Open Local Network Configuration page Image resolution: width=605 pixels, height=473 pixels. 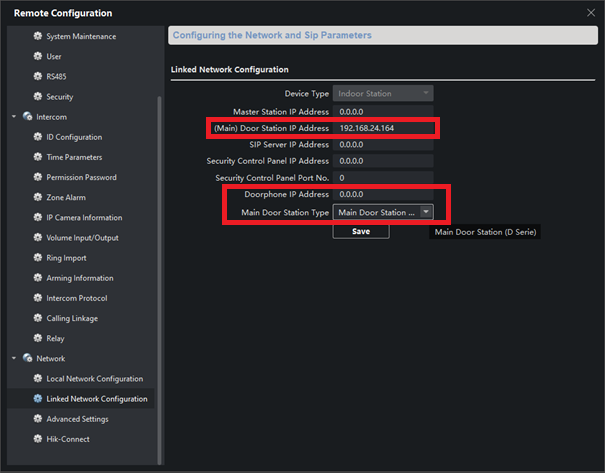(x=94, y=379)
